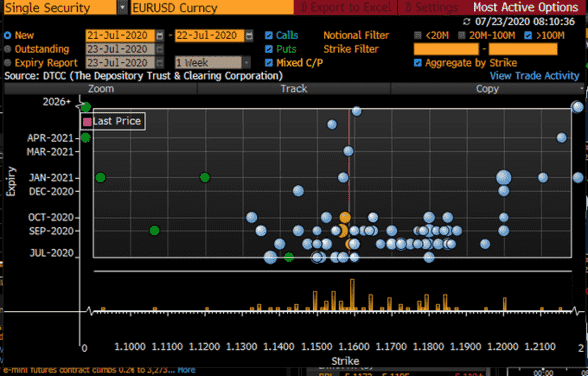Click the orange bubble at OCT-2020 expiry

[x=345, y=217]
